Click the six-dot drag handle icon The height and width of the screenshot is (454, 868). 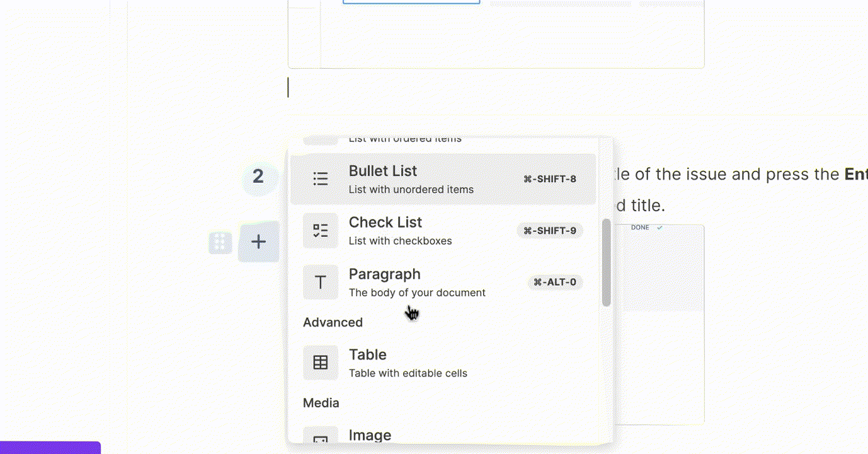(x=220, y=243)
